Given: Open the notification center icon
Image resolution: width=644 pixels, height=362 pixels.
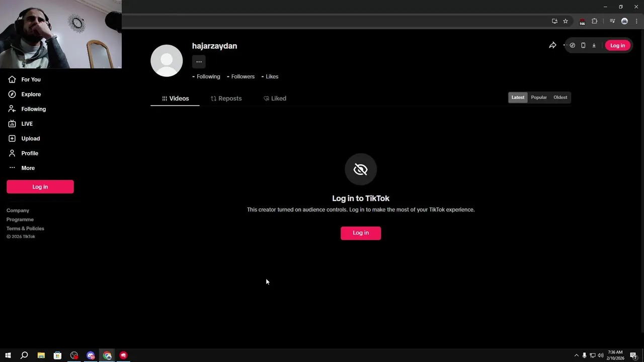Looking at the screenshot, I should point(633,355).
